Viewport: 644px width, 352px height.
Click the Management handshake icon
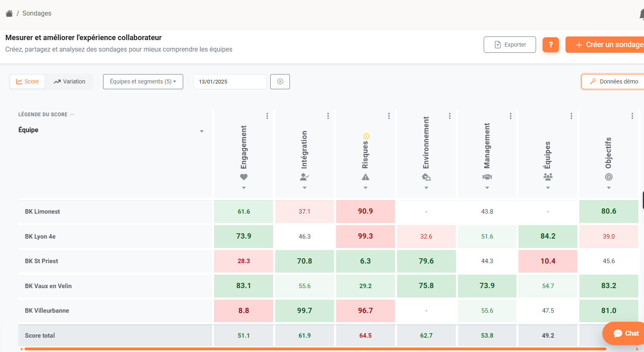point(487,177)
